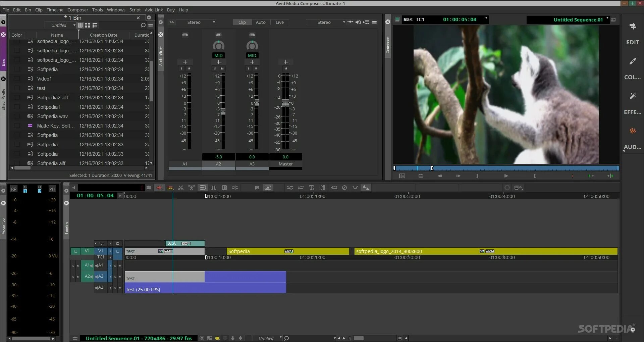Viewport: 644px width, 342px height.
Task: Add an insert on the Master mixer channel
Action: coord(286,62)
